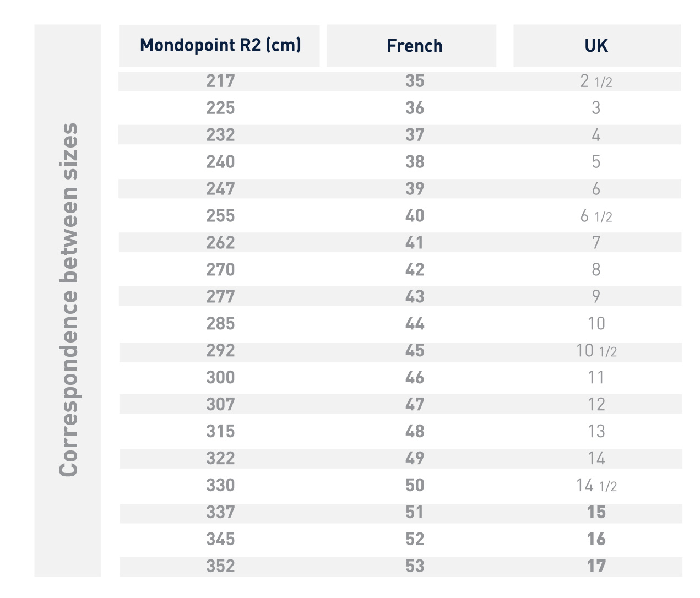Image resolution: width=700 pixels, height=598 pixels.
Task: Click UK size 2 1/2
Action: click(x=596, y=81)
